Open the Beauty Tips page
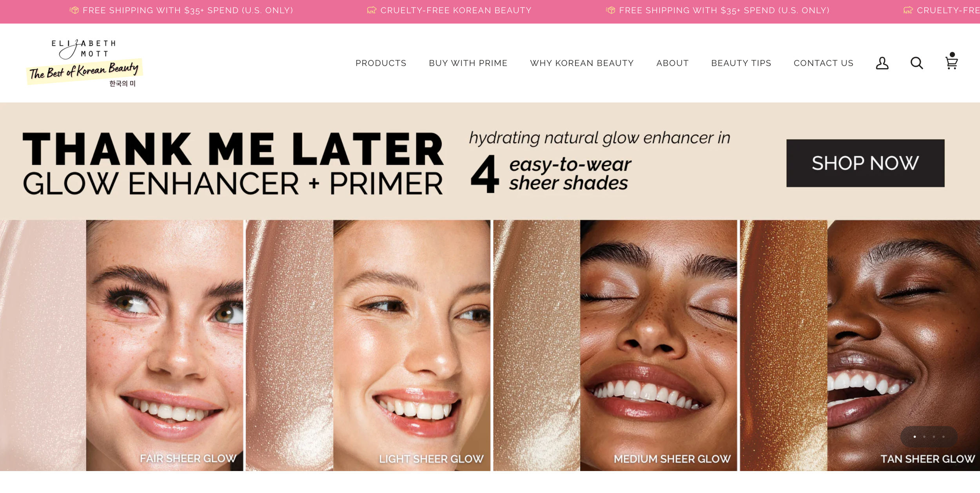This screenshot has height=493, width=980. 741,63
